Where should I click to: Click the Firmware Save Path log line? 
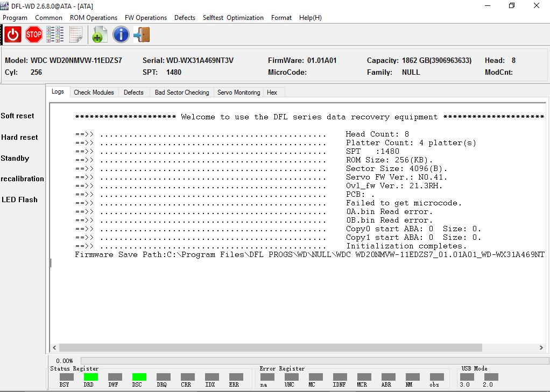pyautogui.click(x=310, y=254)
